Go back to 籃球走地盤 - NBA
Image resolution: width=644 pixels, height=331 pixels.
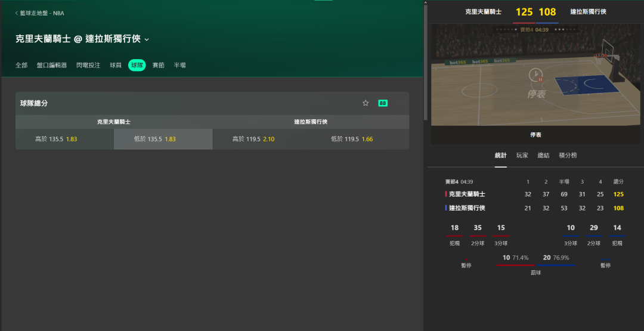tap(40, 13)
